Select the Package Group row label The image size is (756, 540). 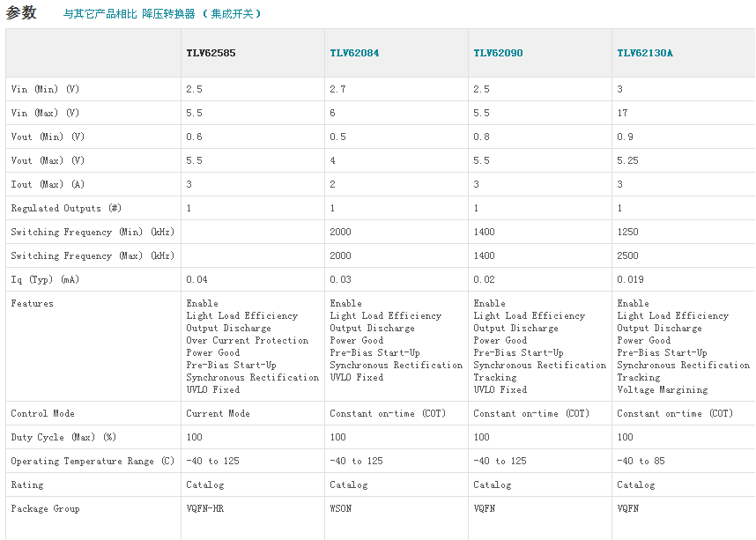point(45,508)
